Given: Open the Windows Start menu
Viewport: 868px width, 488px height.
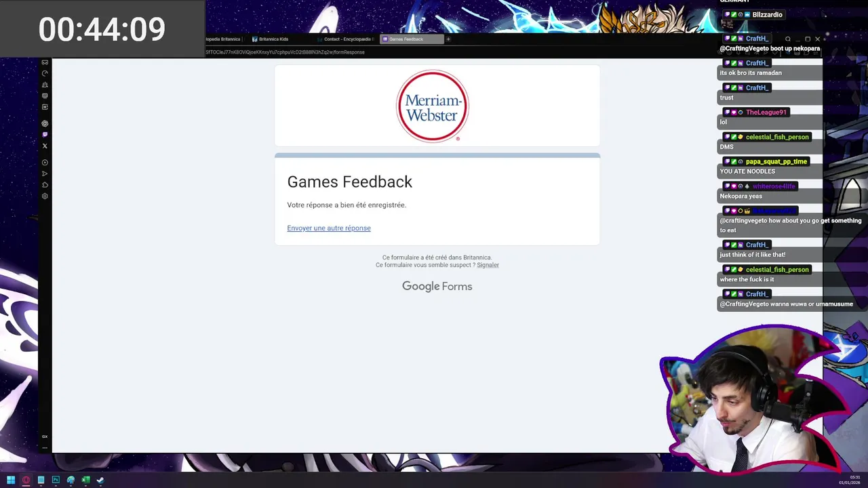Looking at the screenshot, I should tap(11, 480).
